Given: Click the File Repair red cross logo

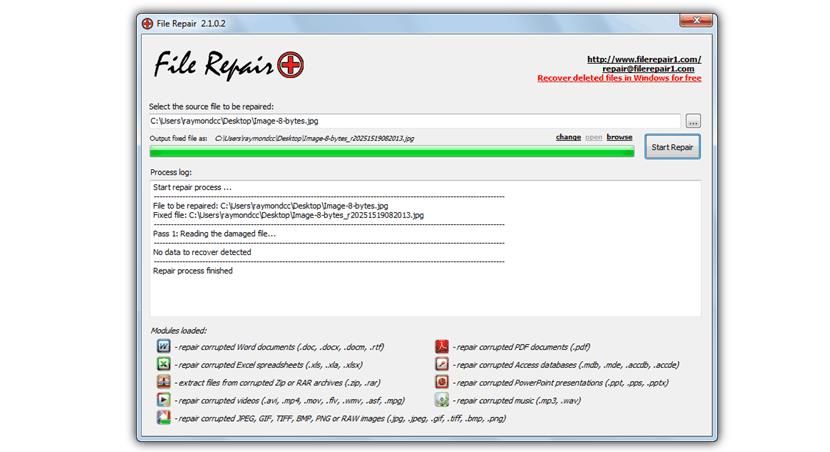Looking at the screenshot, I should point(293,66).
